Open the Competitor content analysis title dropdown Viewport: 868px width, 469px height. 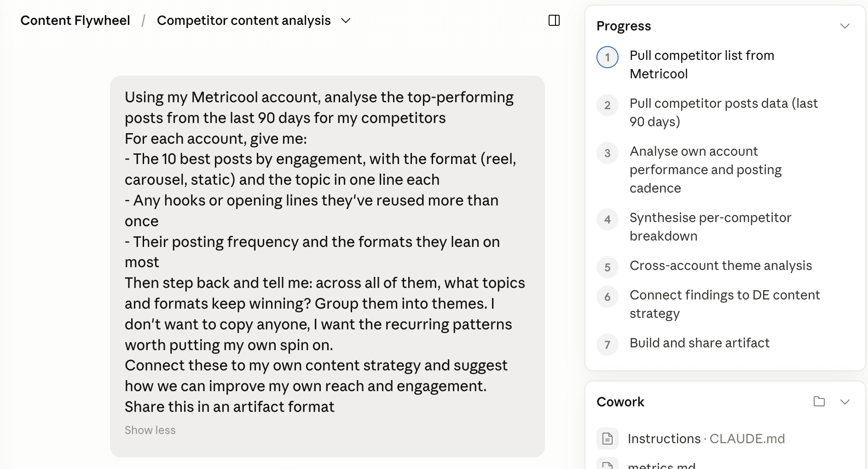[346, 21]
